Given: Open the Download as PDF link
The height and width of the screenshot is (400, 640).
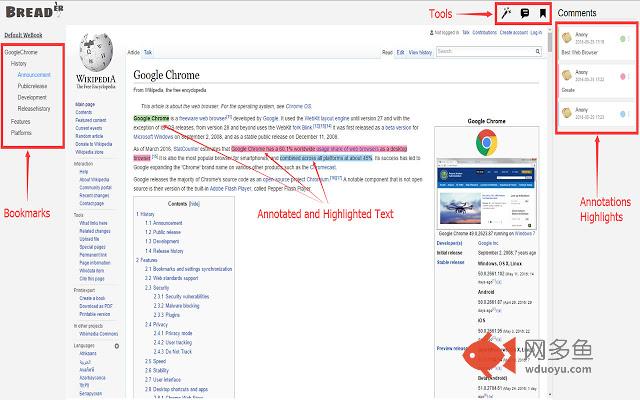Looking at the screenshot, I should coord(96,306).
